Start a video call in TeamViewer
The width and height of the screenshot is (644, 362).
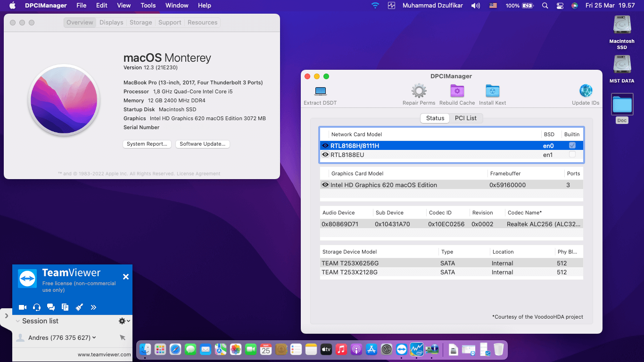[22, 307]
